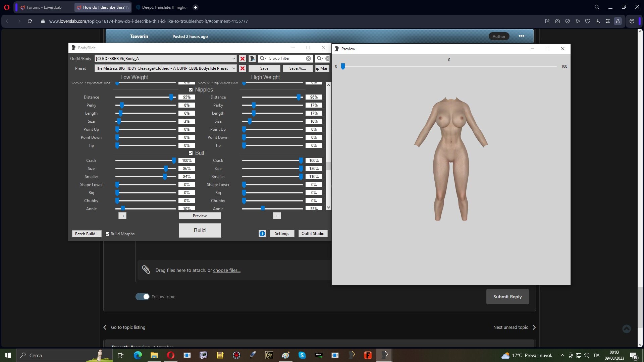This screenshot has height=362, width=644.
Task: Open the BodySlide info icon
Action: [262, 234]
